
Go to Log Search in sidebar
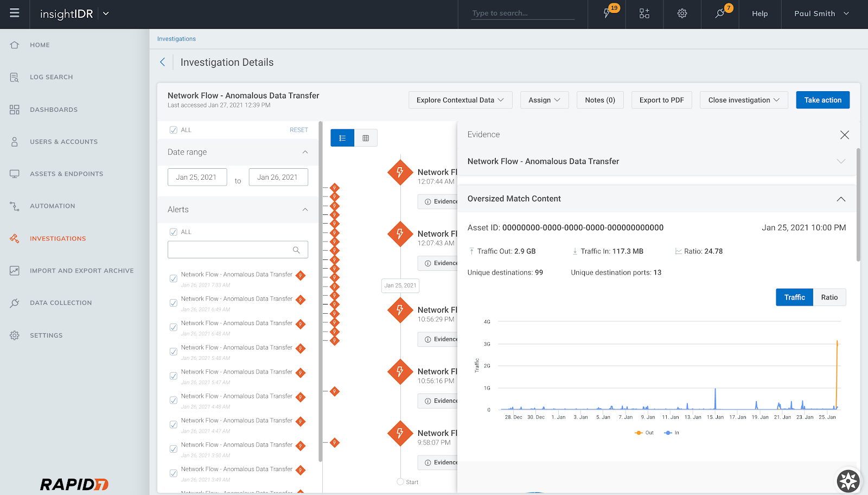click(x=51, y=77)
